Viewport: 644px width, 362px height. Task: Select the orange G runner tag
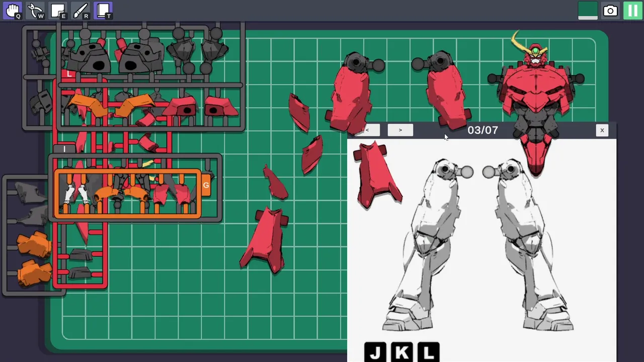pyautogui.click(x=206, y=186)
